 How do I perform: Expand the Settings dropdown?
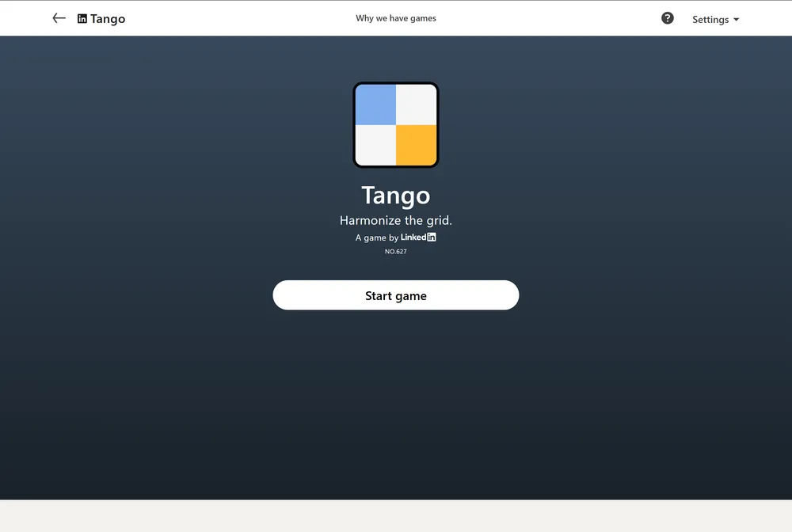[715, 19]
